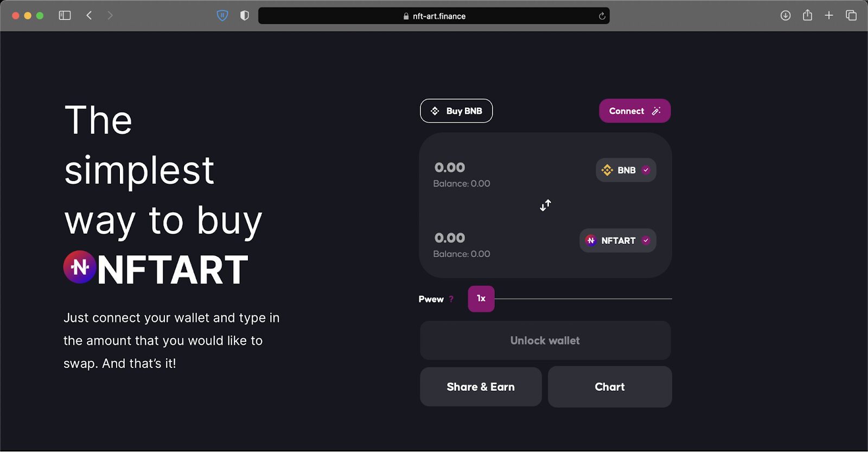This screenshot has height=452, width=868.
Task: Open the Bitwarden shield extension icon
Action: 222,16
